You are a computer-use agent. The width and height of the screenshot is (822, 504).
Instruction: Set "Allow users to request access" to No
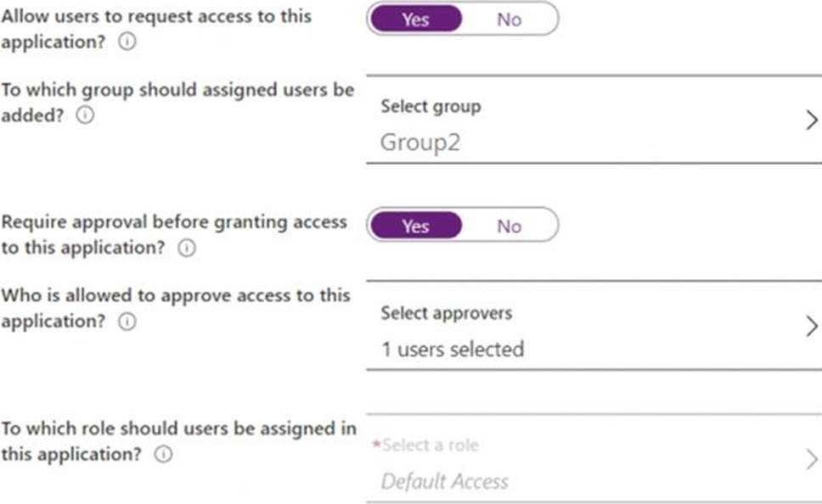pos(510,20)
